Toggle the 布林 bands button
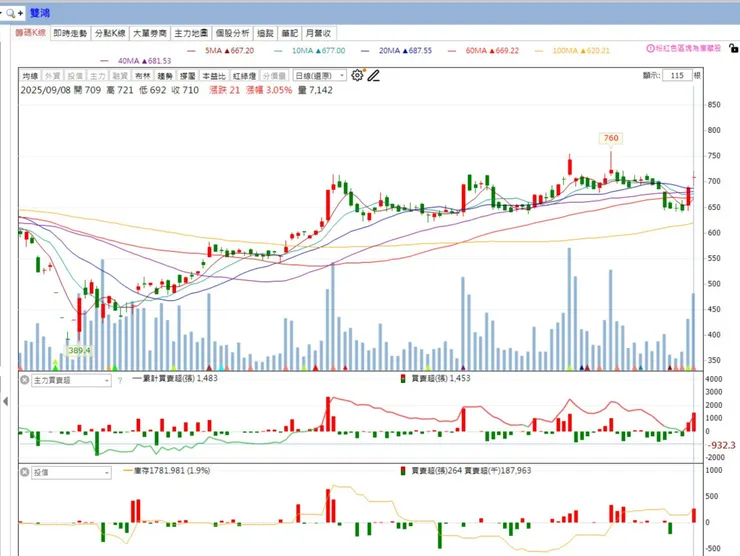Image resolution: width=740 pixels, height=556 pixels. 142,76
